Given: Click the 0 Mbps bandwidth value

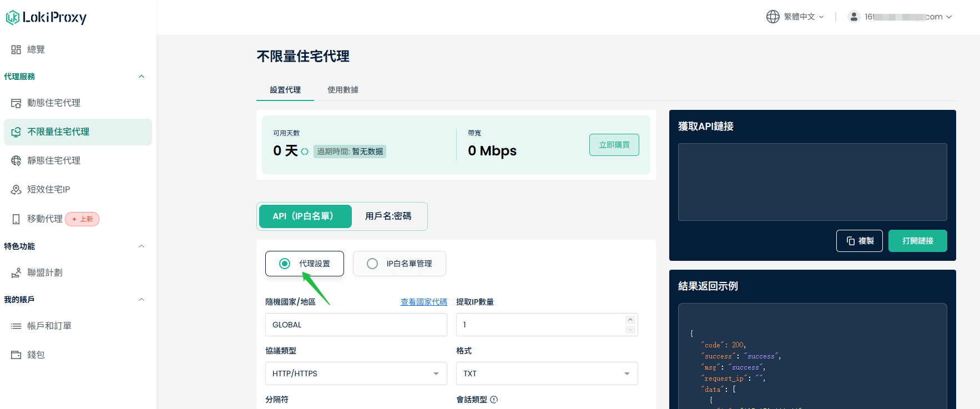Looking at the screenshot, I should (492, 151).
